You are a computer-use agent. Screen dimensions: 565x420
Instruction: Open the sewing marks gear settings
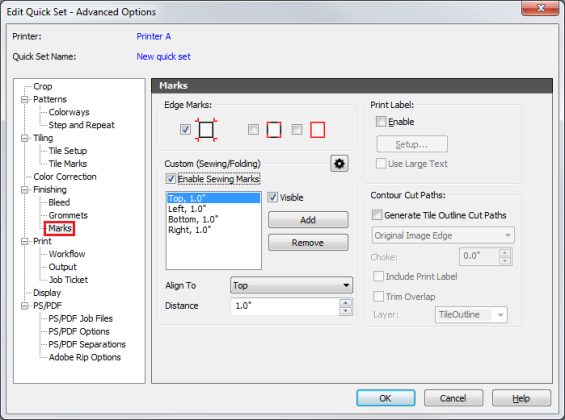(339, 164)
